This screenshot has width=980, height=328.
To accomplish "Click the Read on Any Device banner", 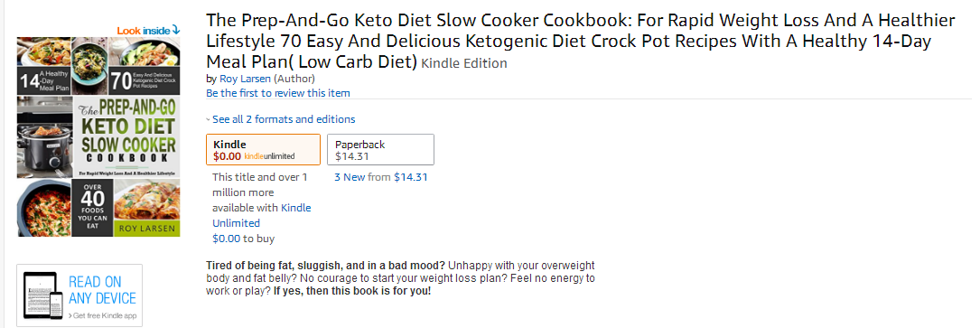I will click(x=79, y=295).
